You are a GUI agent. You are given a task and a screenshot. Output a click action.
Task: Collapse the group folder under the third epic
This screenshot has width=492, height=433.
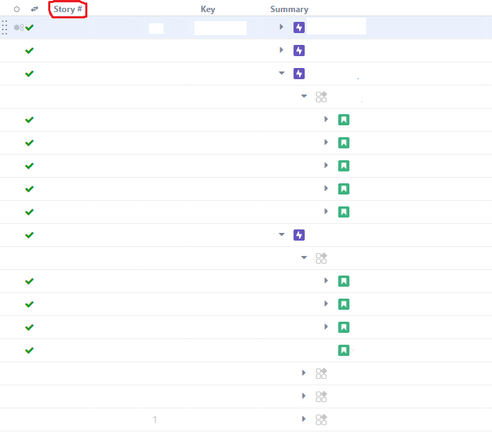pyautogui.click(x=304, y=96)
